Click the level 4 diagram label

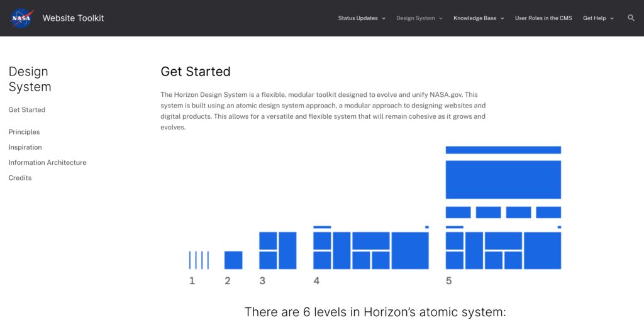[x=316, y=281]
